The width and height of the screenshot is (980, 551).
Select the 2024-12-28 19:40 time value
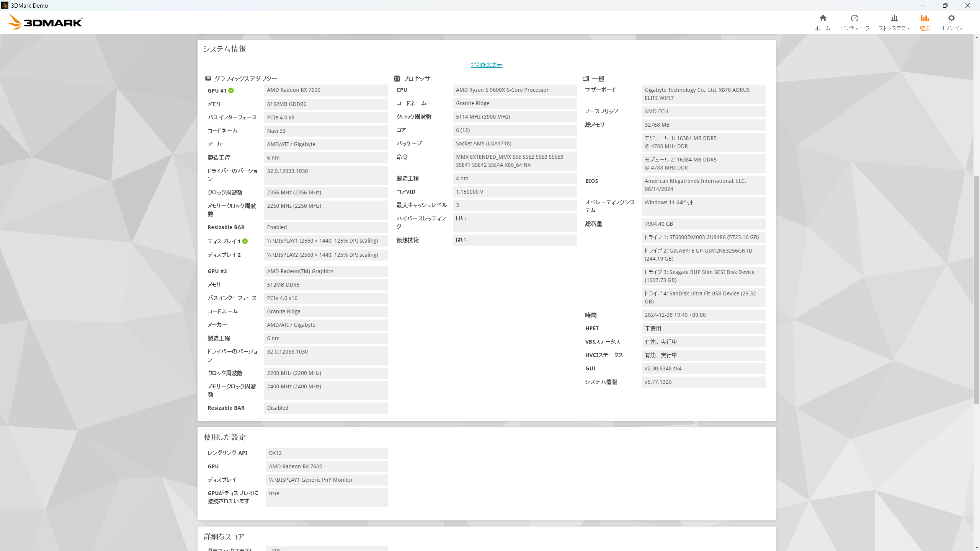(704, 315)
